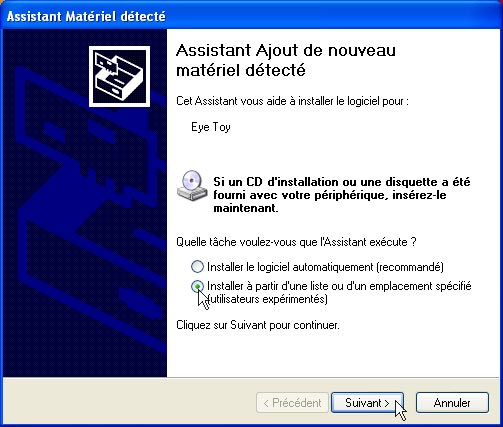
Task: Click the '(utilisateurs expérimentés)' text line
Action: 267,299
